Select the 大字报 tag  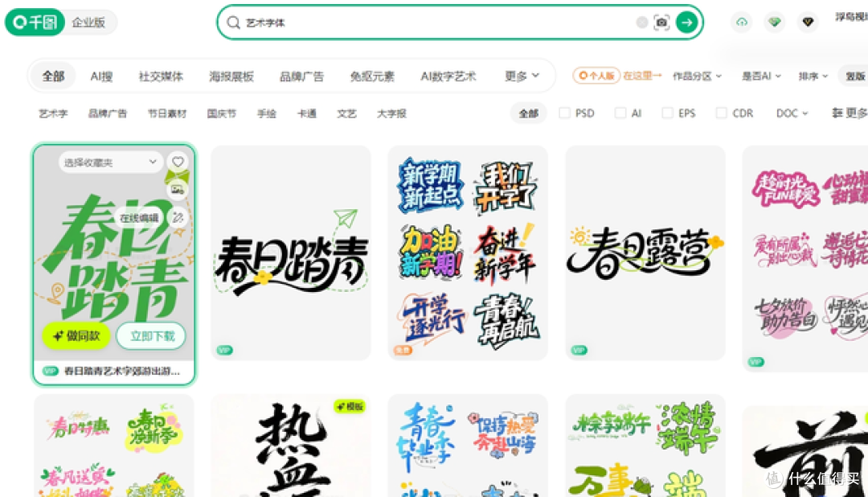tap(391, 113)
